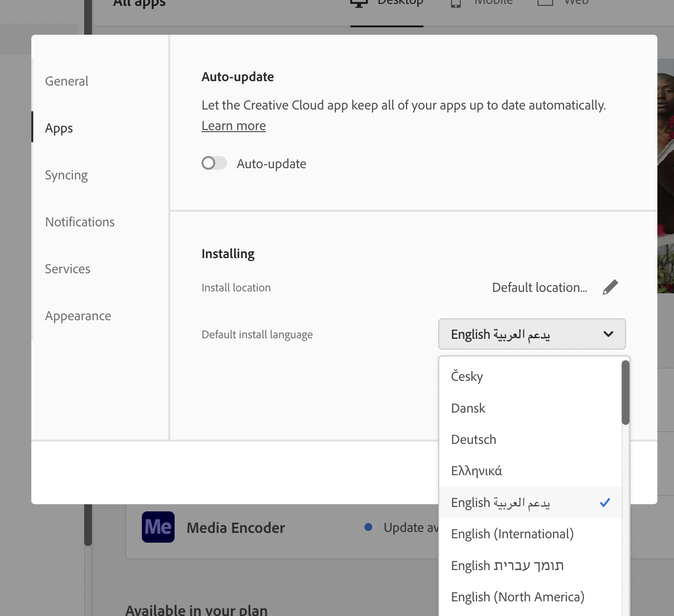Switch to the Syncing preferences tab
This screenshot has height=616, width=674.
pyautogui.click(x=66, y=175)
